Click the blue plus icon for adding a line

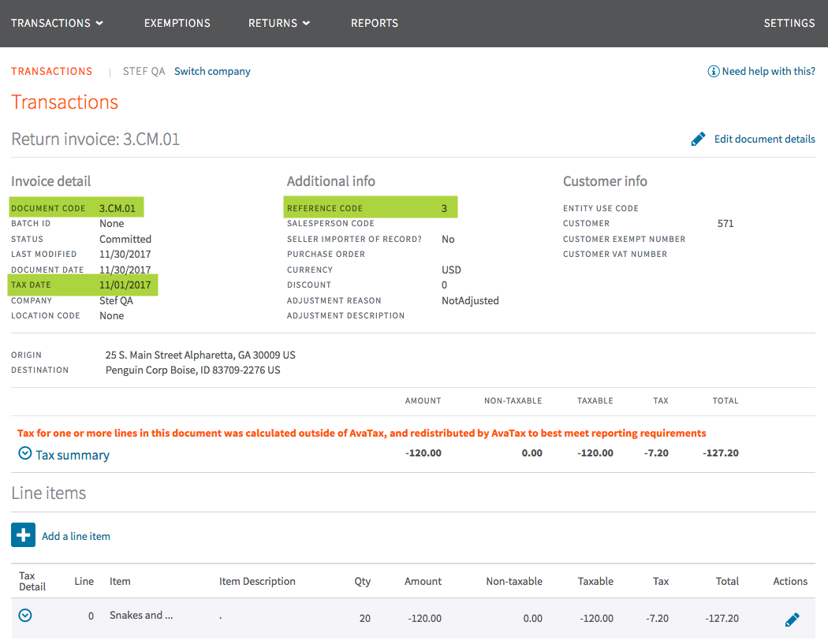click(23, 534)
